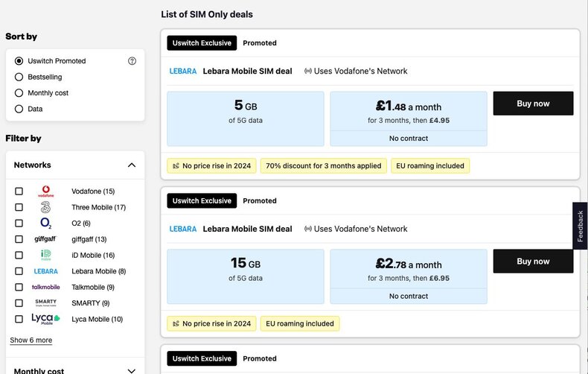Tick the giffgaff network checkbox
The image size is (588, 374).
[x=19, y=239]
